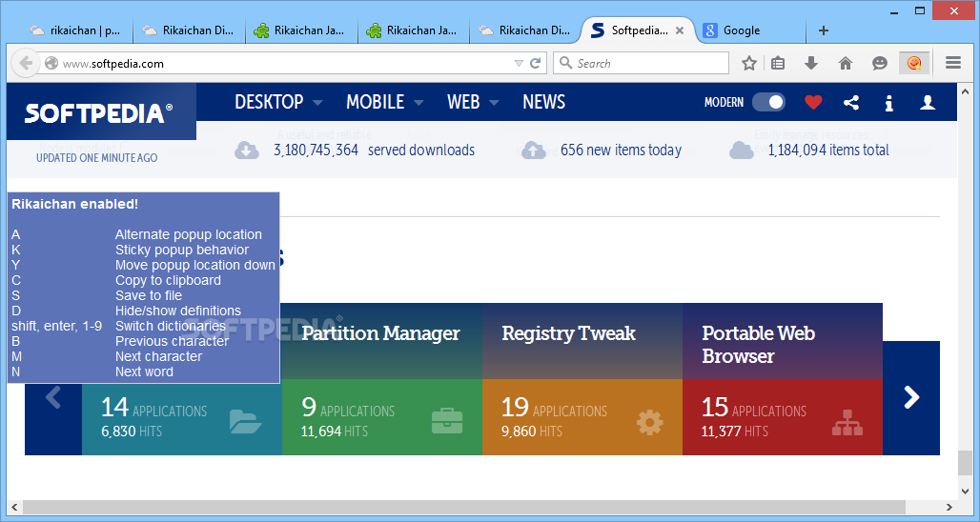Click '656 new items today' text
This screenshot has width=980, height=522.
(621, 150)
